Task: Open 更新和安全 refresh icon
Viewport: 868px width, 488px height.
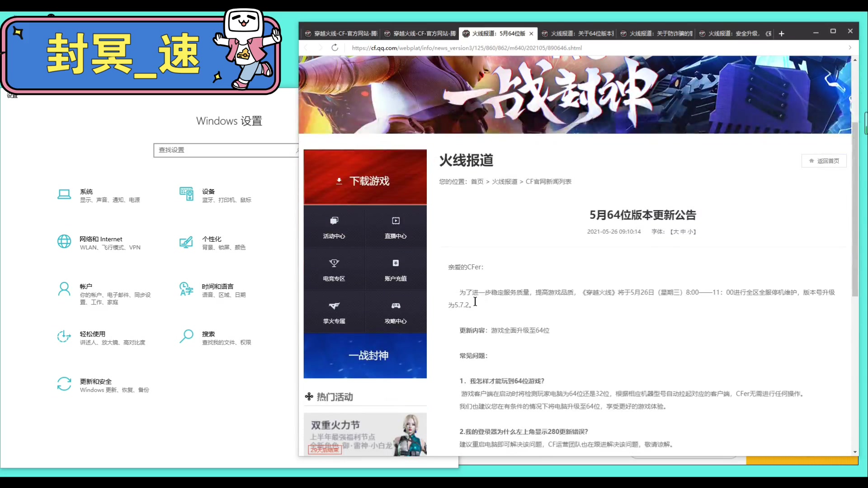Action: 64,384
